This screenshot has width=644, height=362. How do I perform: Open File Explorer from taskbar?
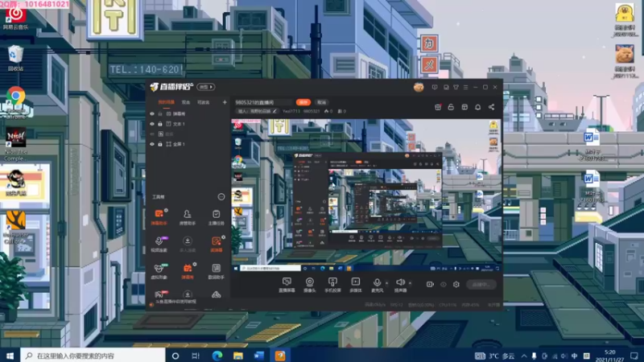237,356
